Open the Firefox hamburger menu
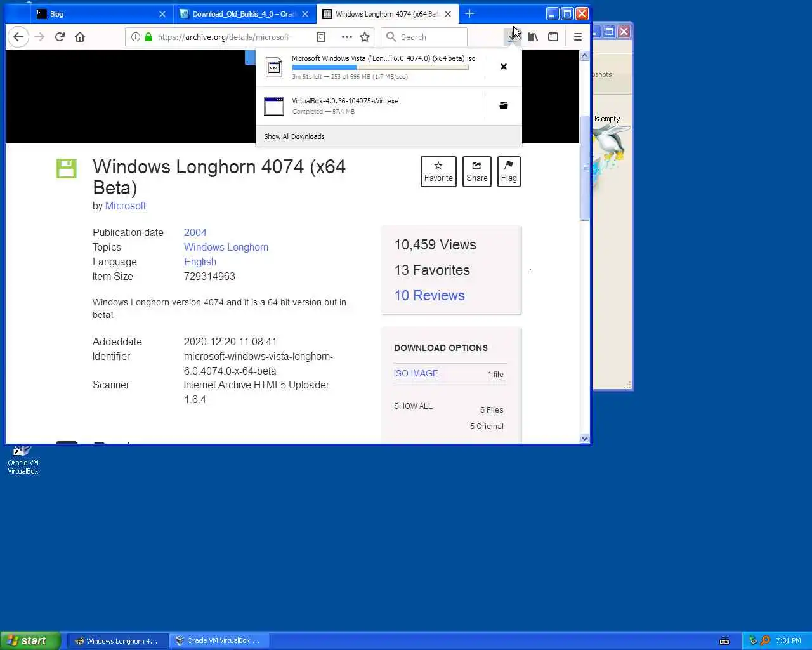 pos(577,37)
